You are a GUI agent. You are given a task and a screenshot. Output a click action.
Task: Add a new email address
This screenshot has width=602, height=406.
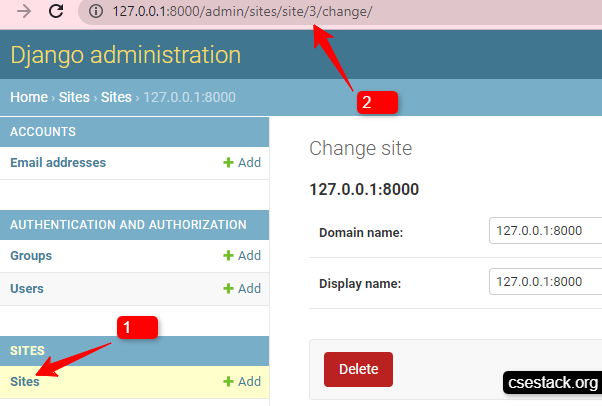click(x=242, y=162)
